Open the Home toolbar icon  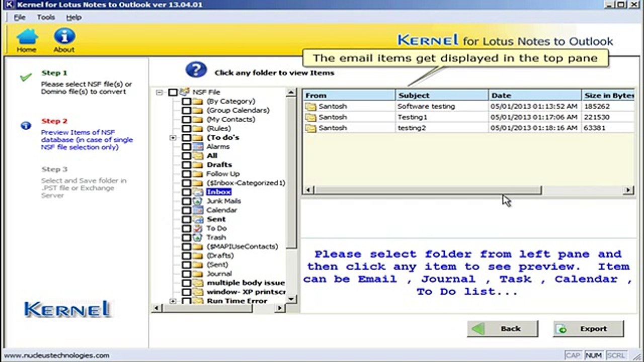point(27,41)
